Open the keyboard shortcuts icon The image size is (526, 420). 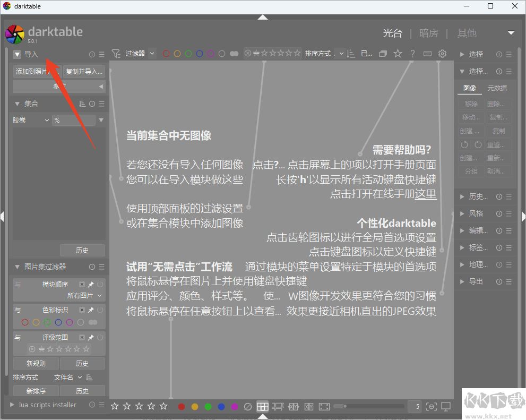[x=428, y=54]
